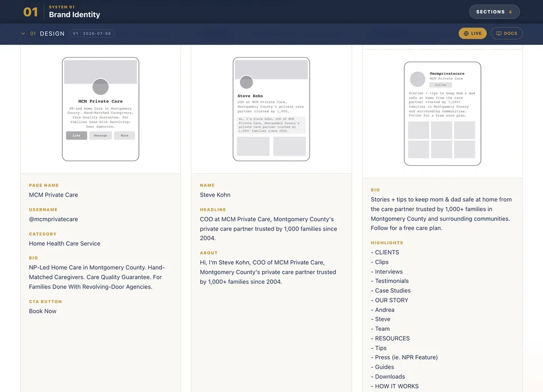Click the '- Tips' highlight item
The image size is (543, 392).
(378, 348)
